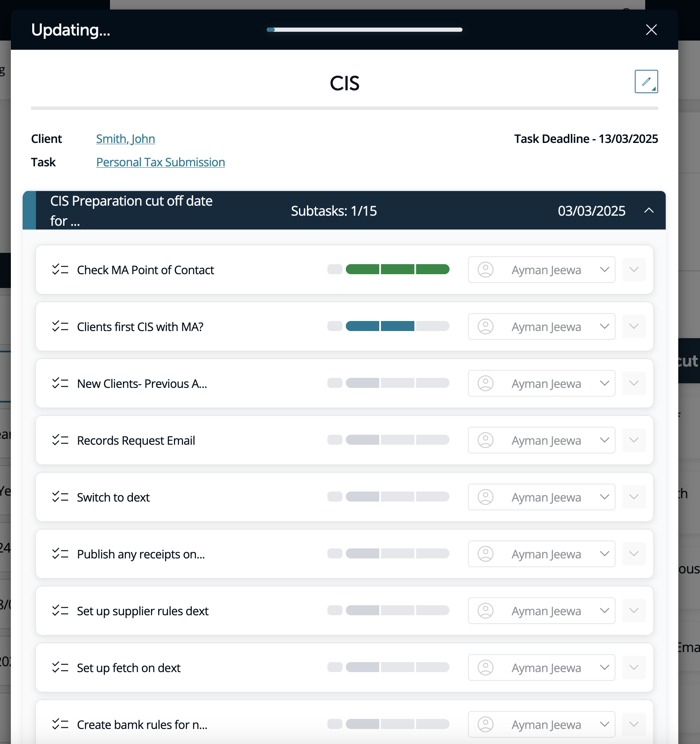Expand details chevron for New Clients- Previous A...

click(x=634, y=383)
